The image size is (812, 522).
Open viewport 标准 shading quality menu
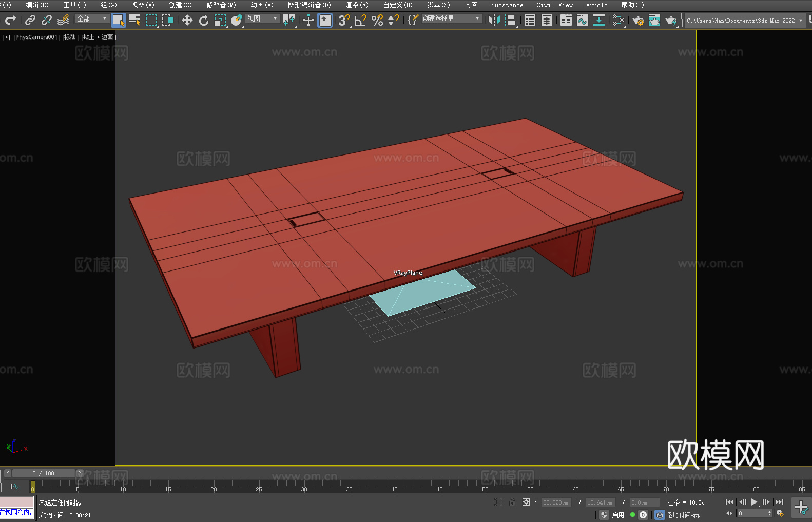[x=70, y=37]
